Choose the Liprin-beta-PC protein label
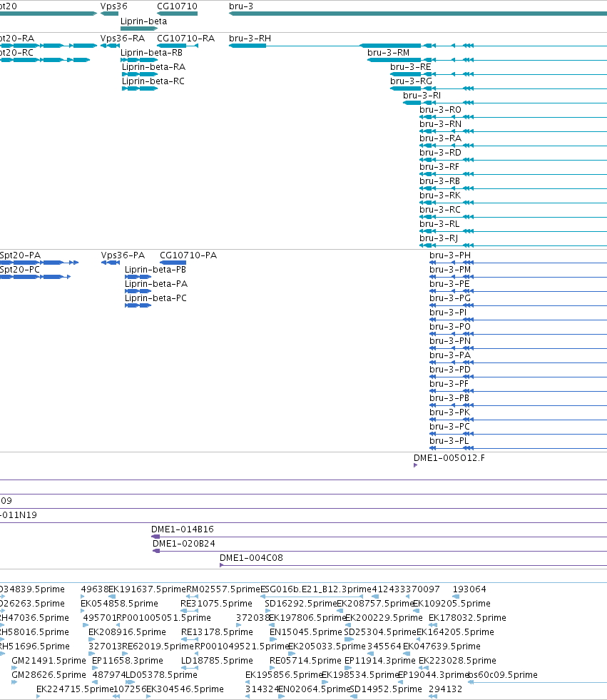The image size is (607, 700). coord(155,298)
